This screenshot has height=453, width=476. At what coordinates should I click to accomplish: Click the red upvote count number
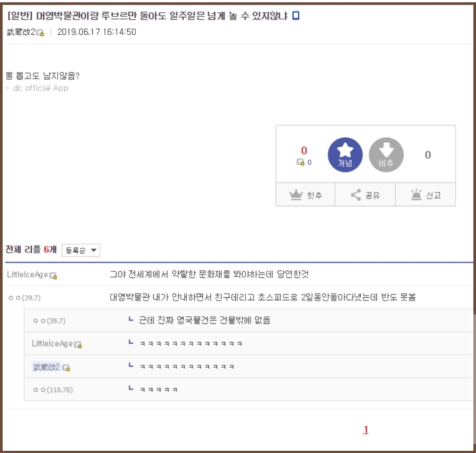point(304,151)
